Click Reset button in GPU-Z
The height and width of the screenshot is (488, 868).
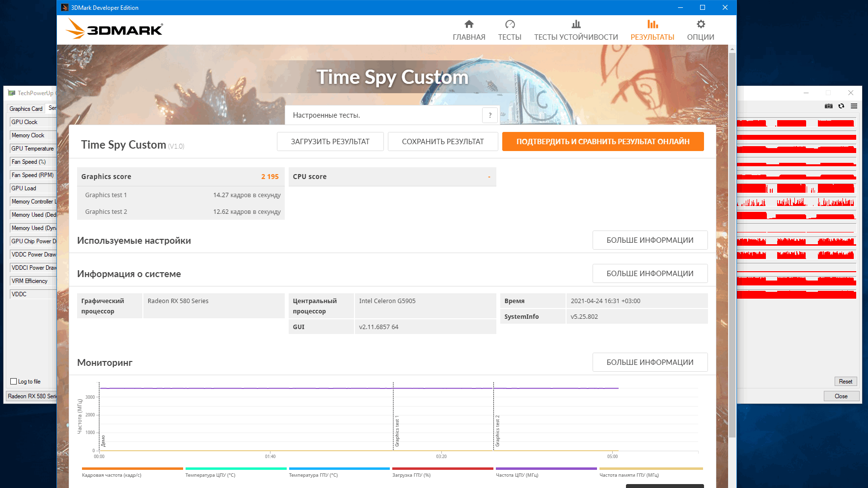pyautogui.click(x=845, y=382)
